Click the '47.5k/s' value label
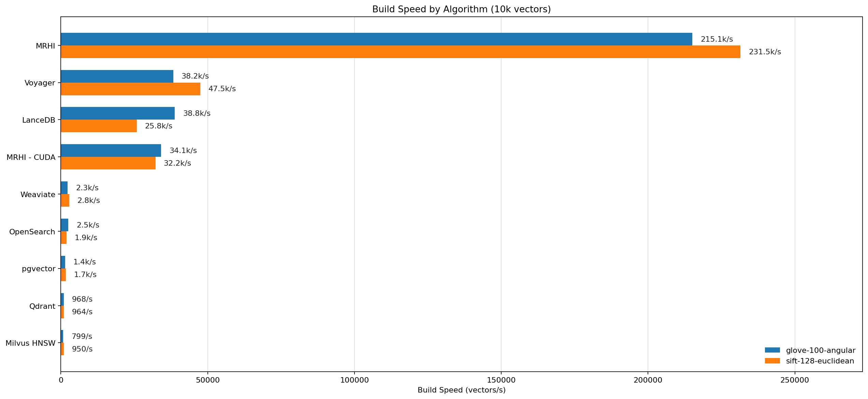 pos(222,89)
